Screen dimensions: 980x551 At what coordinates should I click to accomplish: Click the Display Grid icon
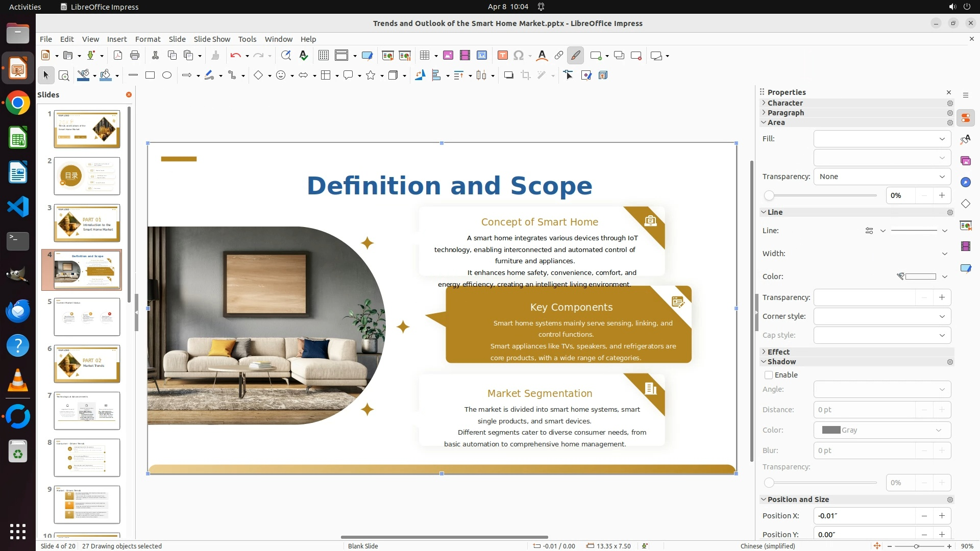[323, 56]
